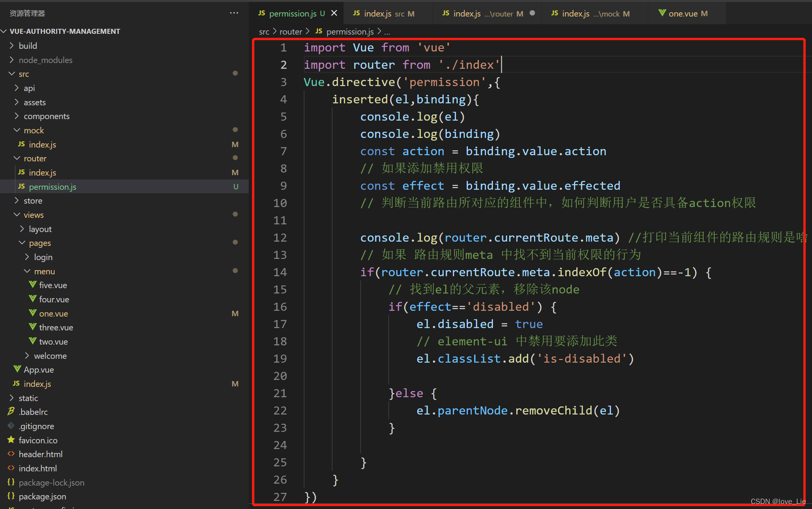Close the permission.js editor tab
812x509 pixels.
click(x=334, y=13)
